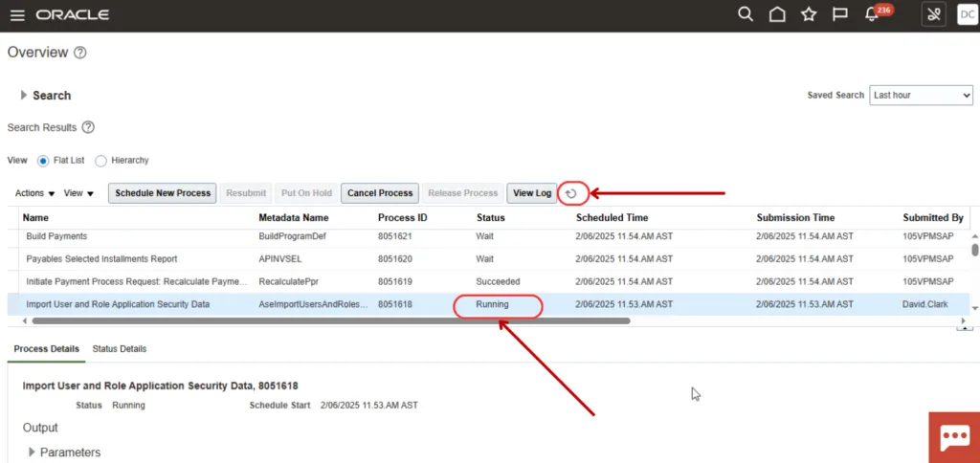Select the Hierarchy radio button
980x463 pixels.
(x=100, y=161)
